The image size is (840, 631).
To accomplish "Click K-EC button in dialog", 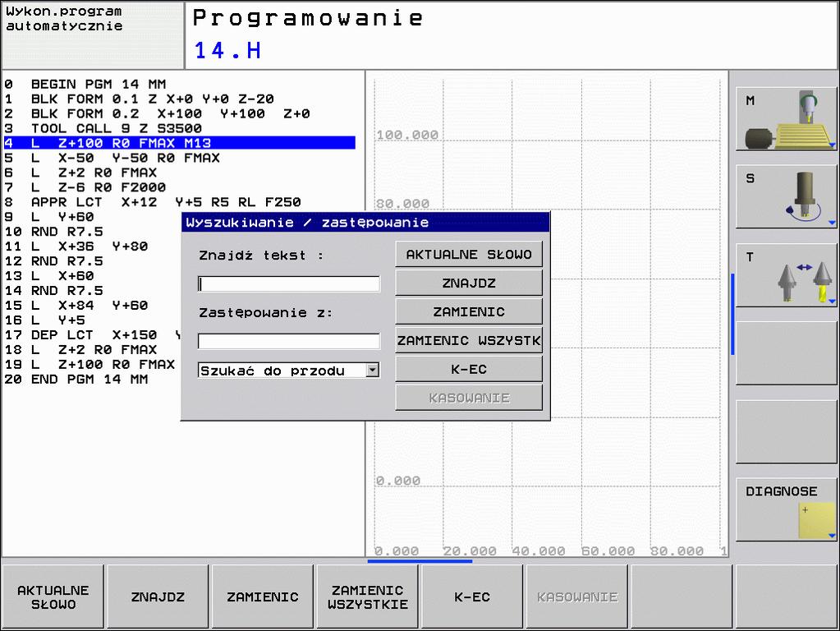I will (469, 369).
